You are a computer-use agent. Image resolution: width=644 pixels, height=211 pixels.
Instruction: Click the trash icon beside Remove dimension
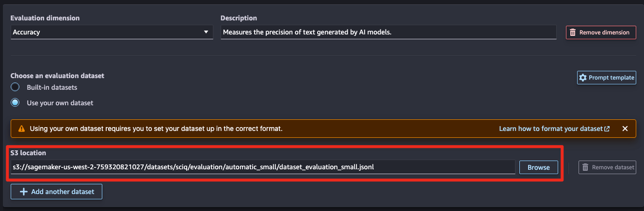[573, 32]
